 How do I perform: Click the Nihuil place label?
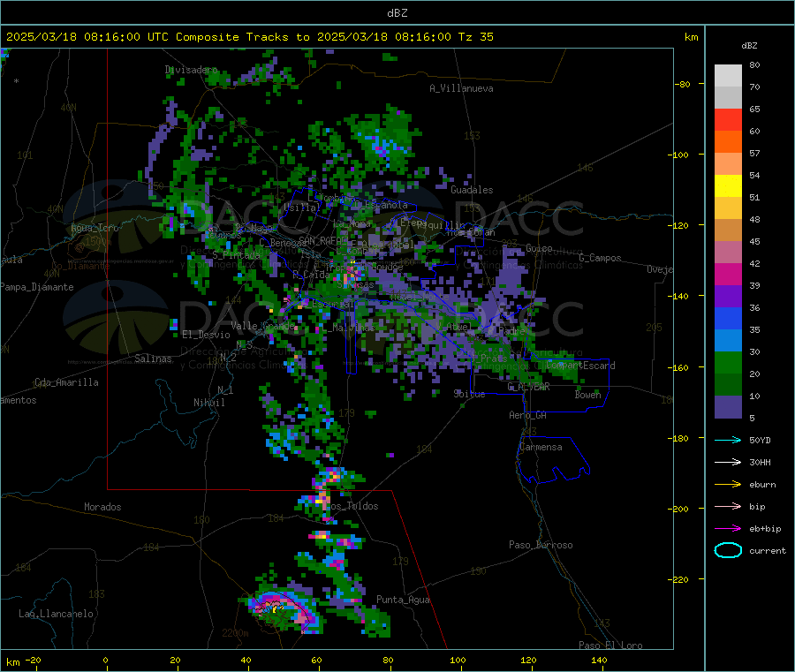click(x=208, y=403)
